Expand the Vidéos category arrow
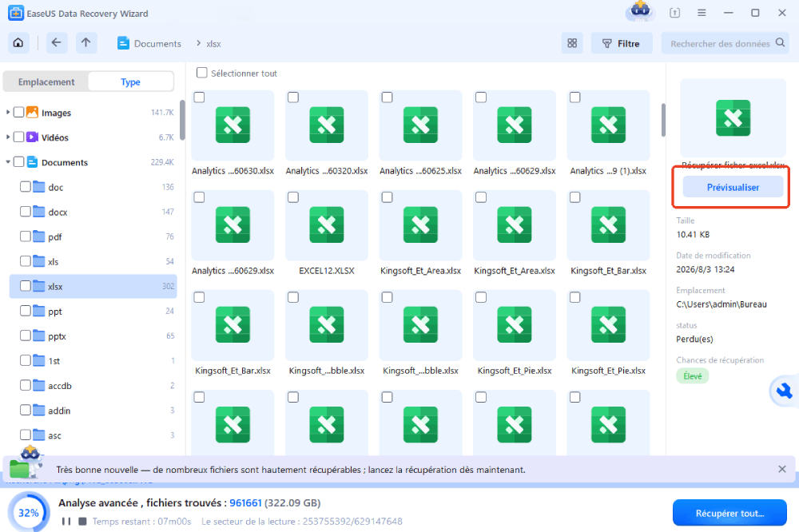The image size is (799, 532). [8, 137]
